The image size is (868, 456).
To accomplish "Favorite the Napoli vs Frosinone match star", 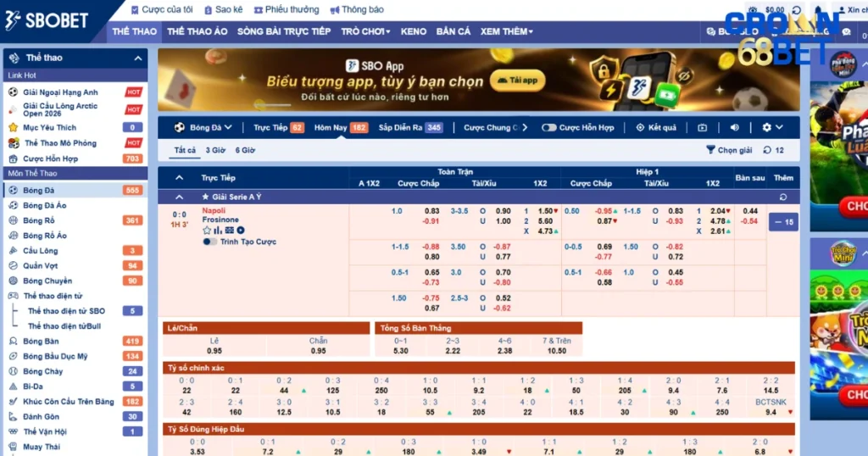I will (x=207, y=231).
